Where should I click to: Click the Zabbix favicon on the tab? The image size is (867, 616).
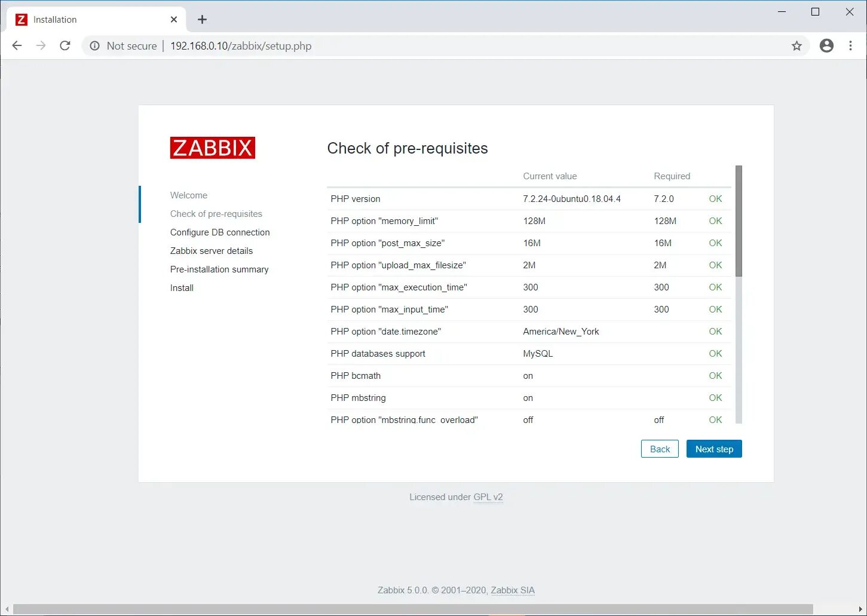22,20
